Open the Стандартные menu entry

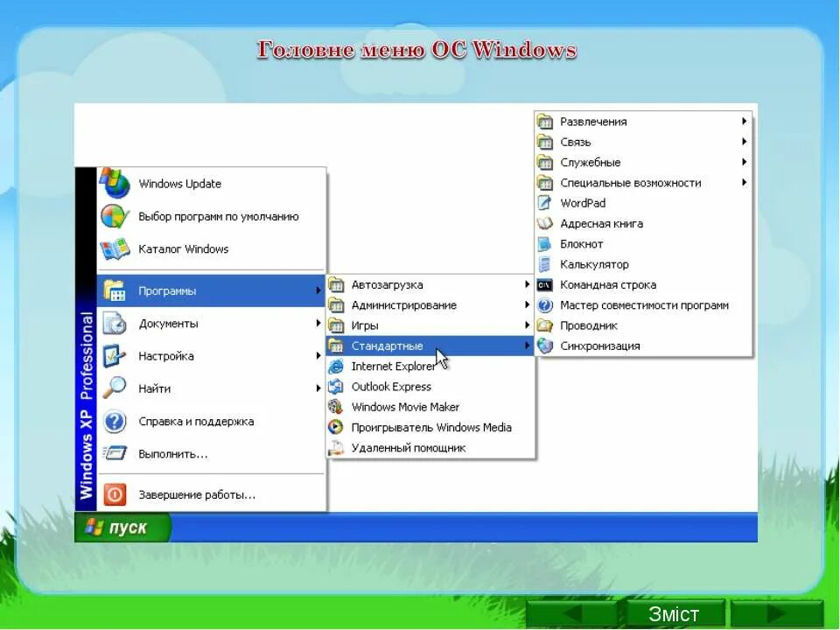coord(430,346)
